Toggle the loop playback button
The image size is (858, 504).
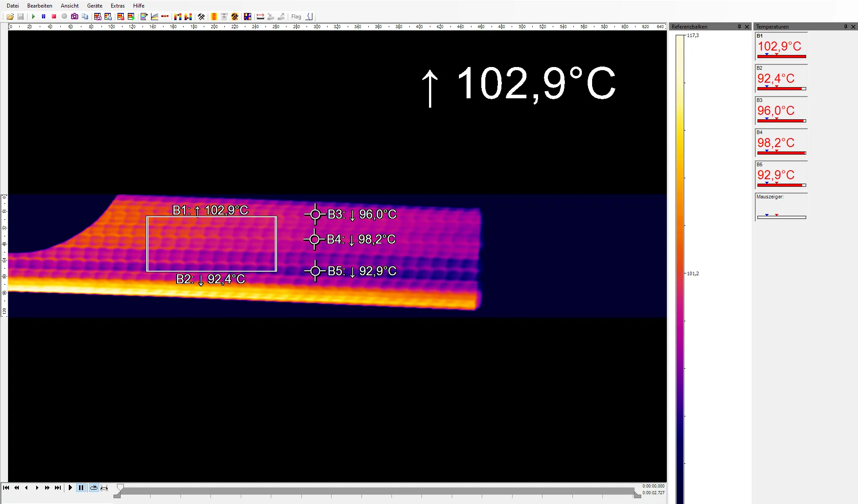(93, 487)
